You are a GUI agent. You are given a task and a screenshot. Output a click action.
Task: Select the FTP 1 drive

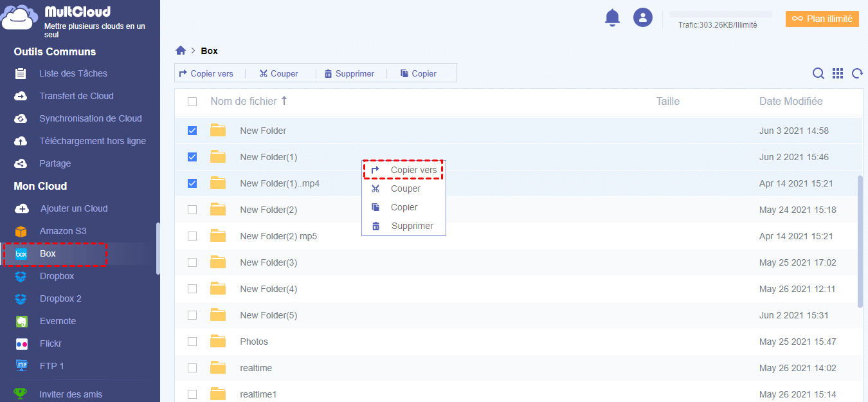point(52,366)
